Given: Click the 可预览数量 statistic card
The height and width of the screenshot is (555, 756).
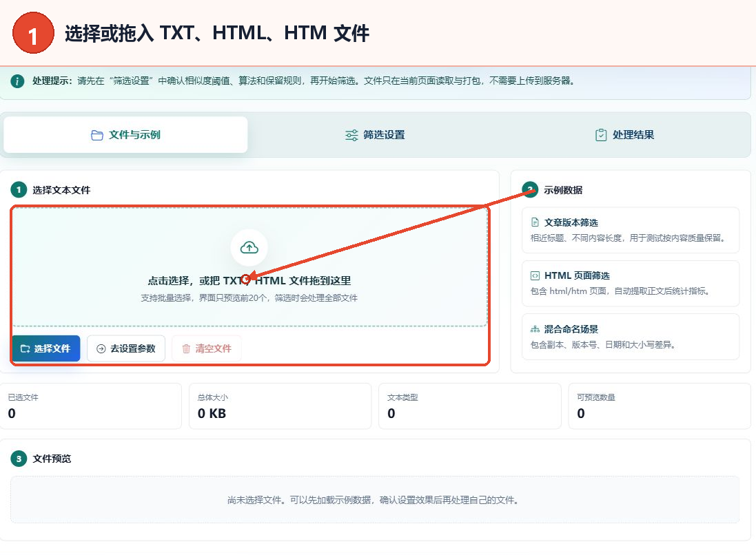Looking at the screenshot, I should point(660,406).
